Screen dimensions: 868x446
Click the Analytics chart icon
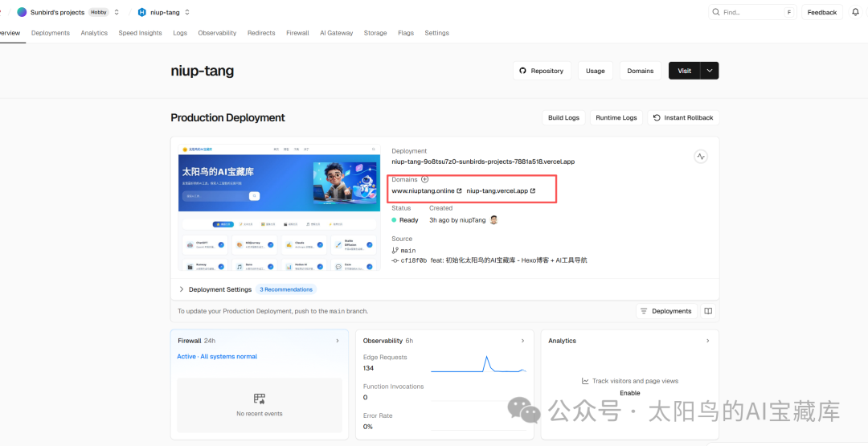pyautogui.click(x=585, y=381)
